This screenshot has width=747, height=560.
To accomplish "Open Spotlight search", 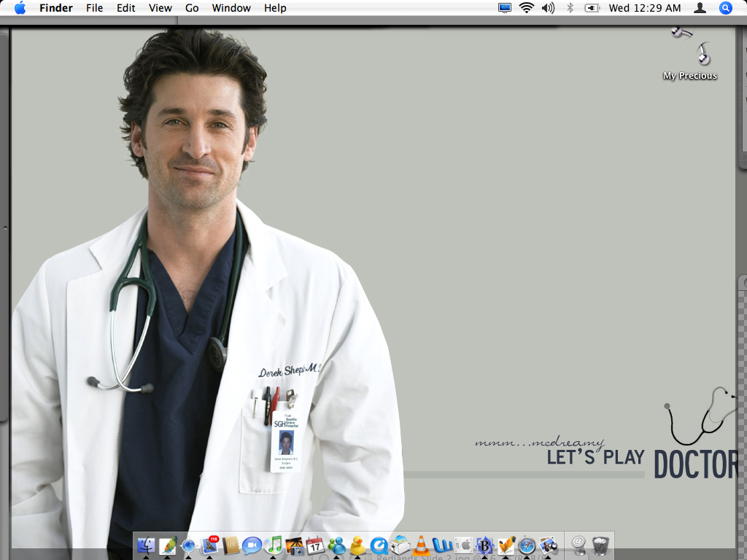I will coord(726,8).
